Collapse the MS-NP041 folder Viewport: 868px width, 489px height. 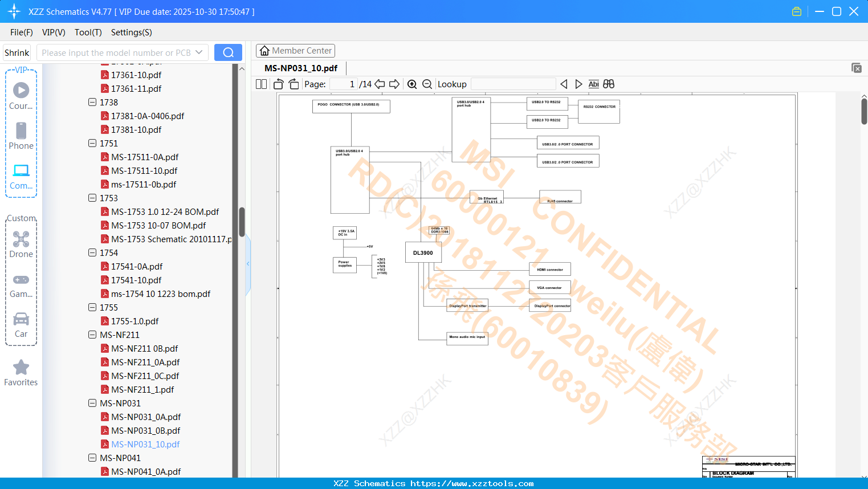(92, 458)
